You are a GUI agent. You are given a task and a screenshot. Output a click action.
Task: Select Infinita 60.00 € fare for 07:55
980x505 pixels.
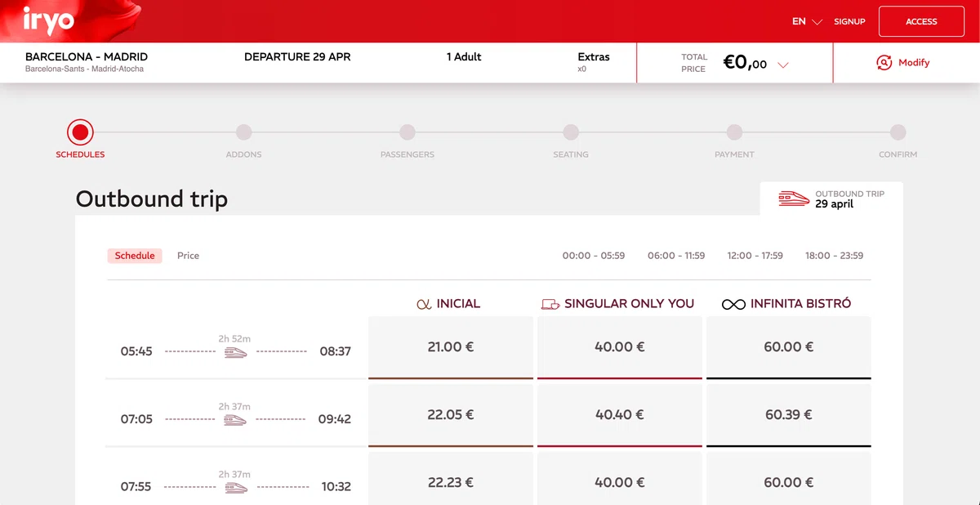point(789,479)
